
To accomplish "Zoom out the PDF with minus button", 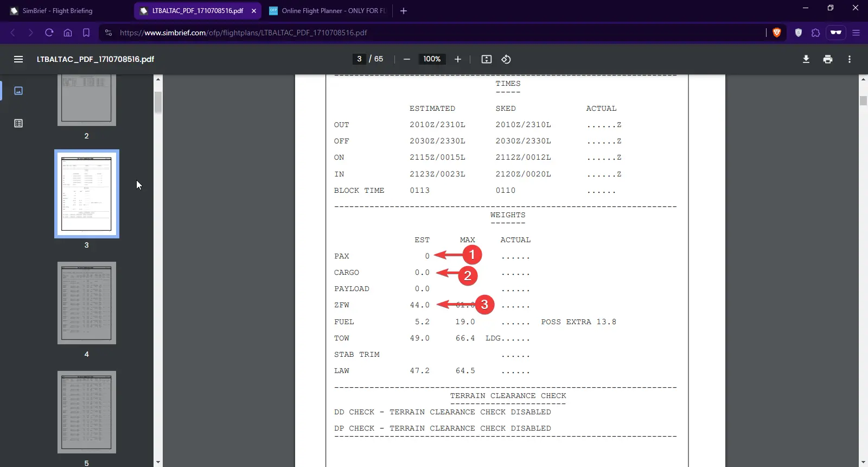I will point(407,59).
